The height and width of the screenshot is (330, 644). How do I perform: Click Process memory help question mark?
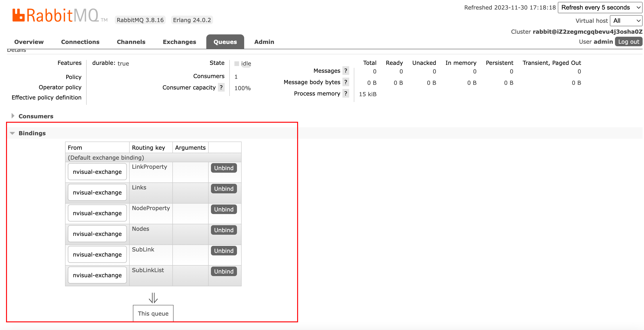point(345,93)
